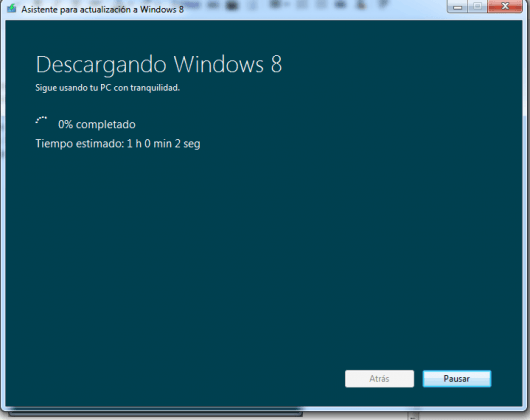Select 'Windows 8' in the main heading
Image resolution: width=530 pixels, height=420 pixels.
tap(227, 64)
